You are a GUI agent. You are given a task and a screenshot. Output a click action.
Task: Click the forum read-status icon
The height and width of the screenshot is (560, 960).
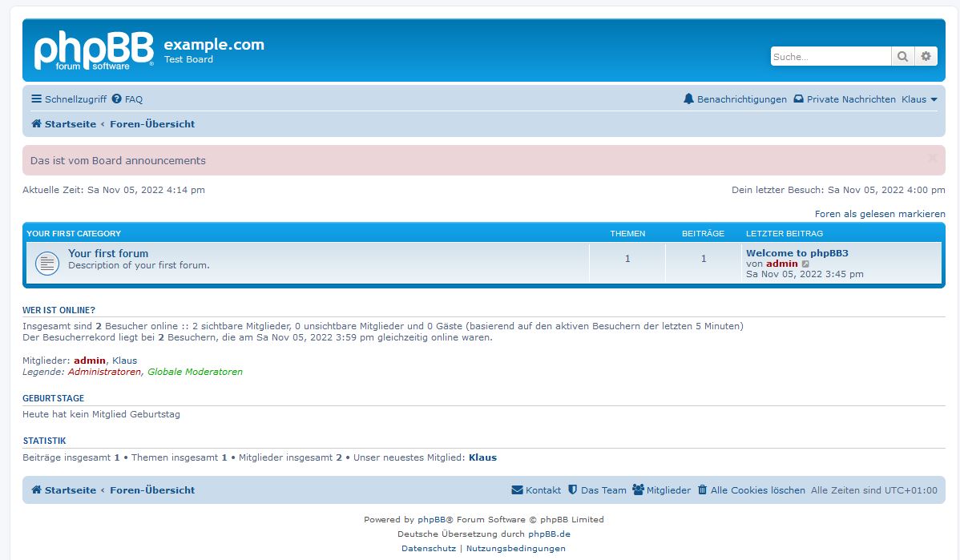47,263
